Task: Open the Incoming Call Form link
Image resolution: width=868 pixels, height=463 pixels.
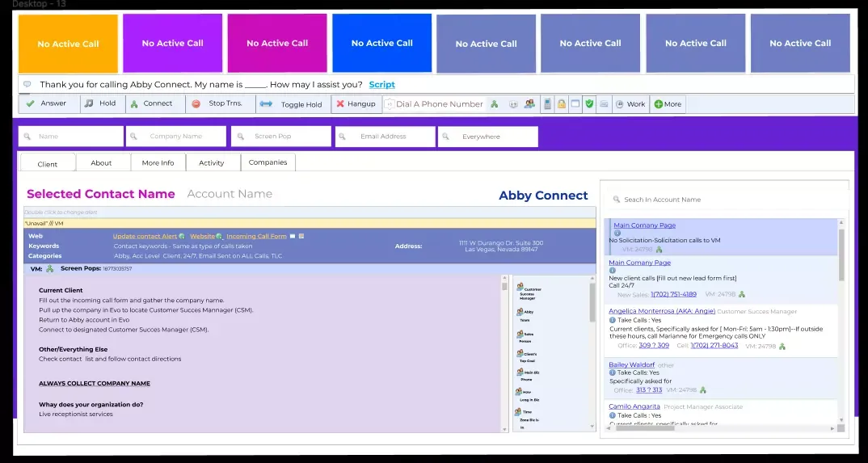Action: click(256, 236)
